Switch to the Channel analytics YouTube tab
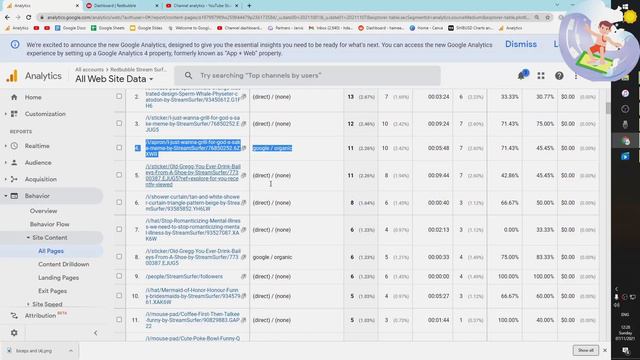Screen dimensions: 640x360 [202, 6]
